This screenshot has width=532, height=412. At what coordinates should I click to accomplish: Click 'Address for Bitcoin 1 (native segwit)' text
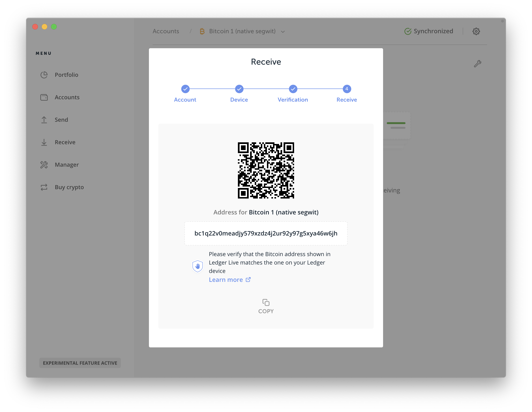point(266,212)
